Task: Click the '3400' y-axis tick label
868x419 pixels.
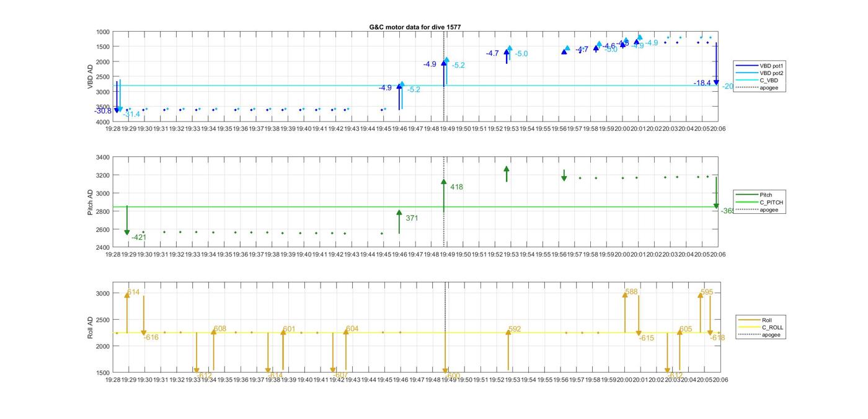Action: [102, 157]
